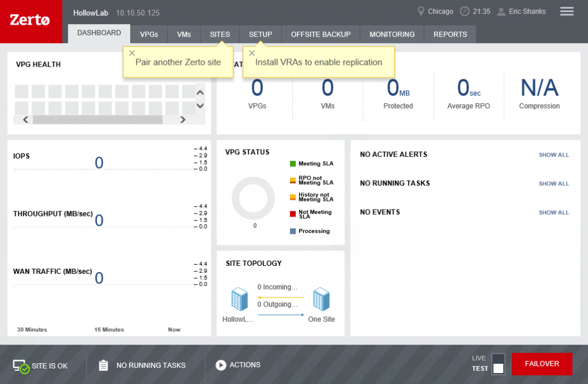This screenshot has height=384, width=588.
Task: Click the Zerto logo
Action: coord(30,20)
